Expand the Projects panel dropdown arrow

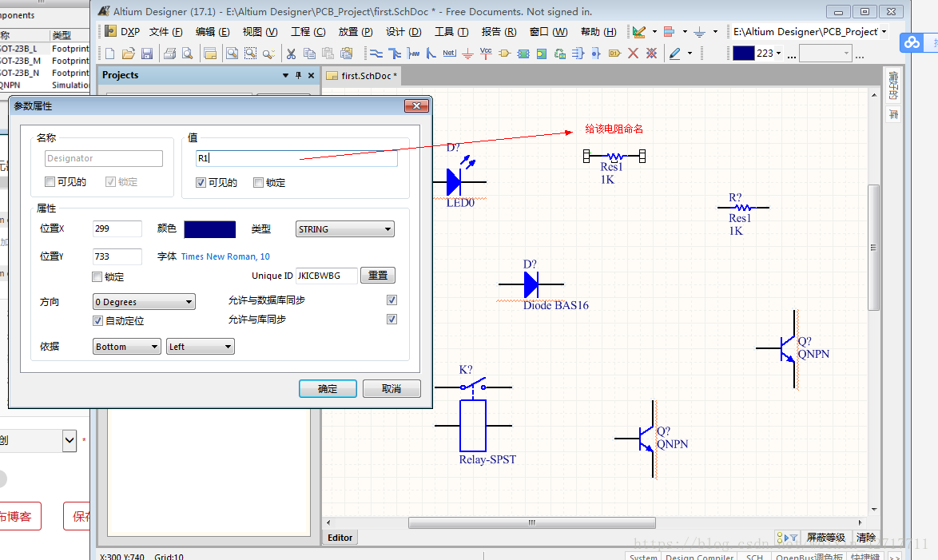[x=285, y=75]
